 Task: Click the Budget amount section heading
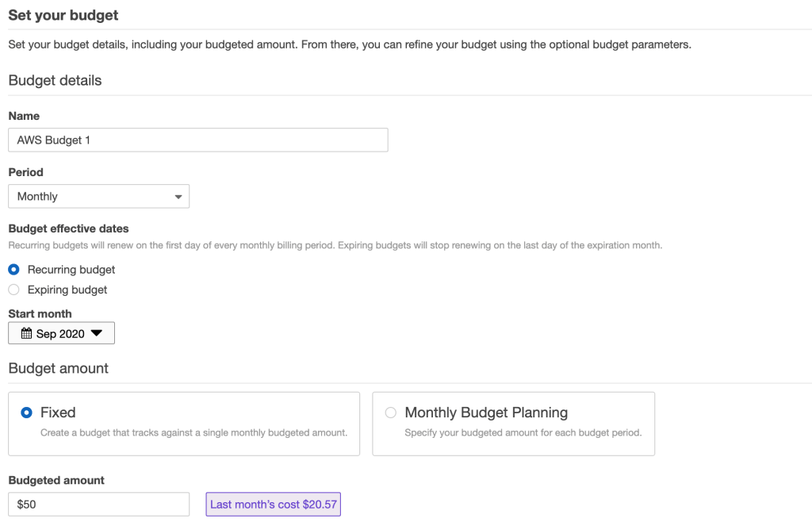tap(59, 368)
